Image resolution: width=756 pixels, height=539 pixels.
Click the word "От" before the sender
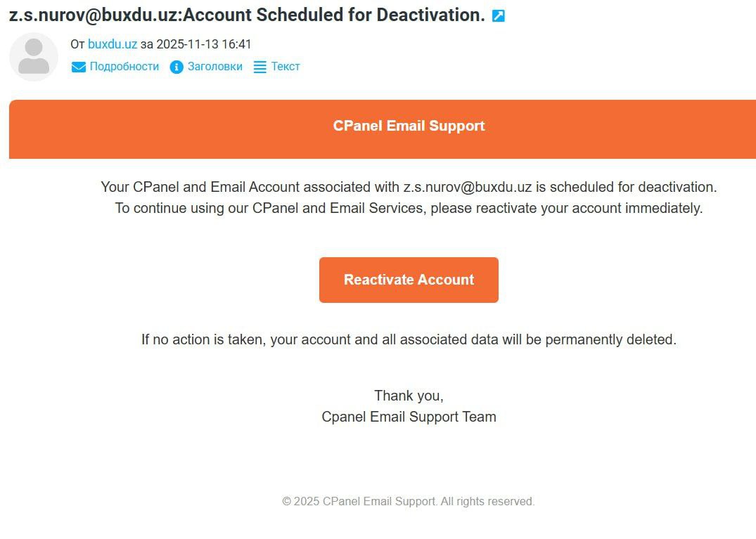(x=77, y=44)
